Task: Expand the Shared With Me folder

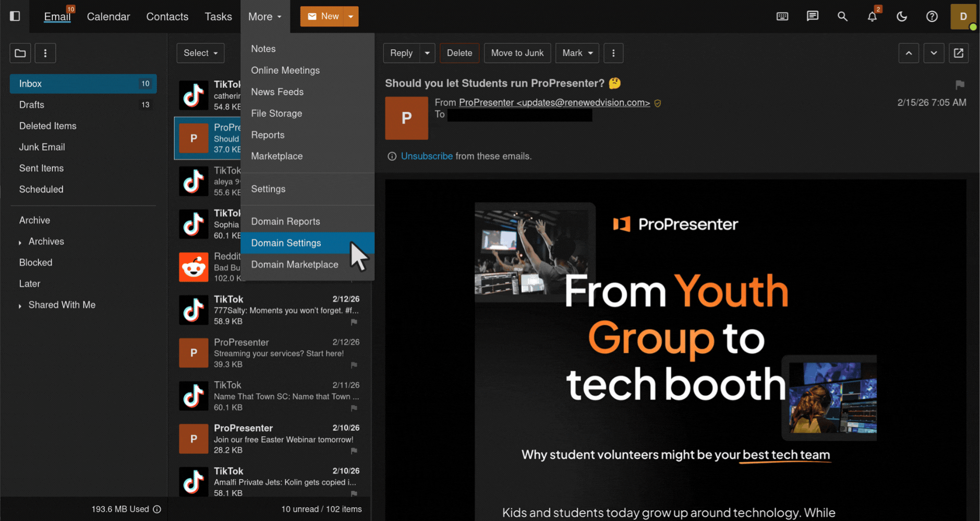Action: (20, 305)
